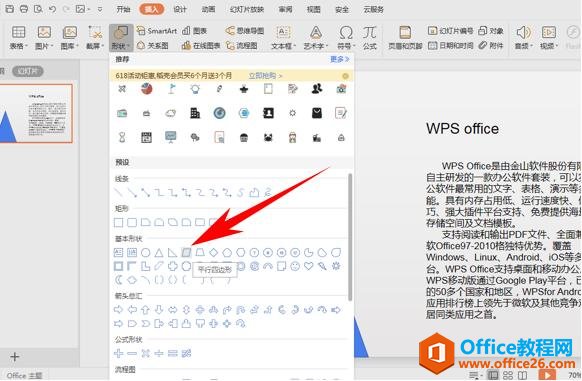Viewport: 582px width, 381px height.
Task: Select the moon shape
Action: [x=119, y=280]
